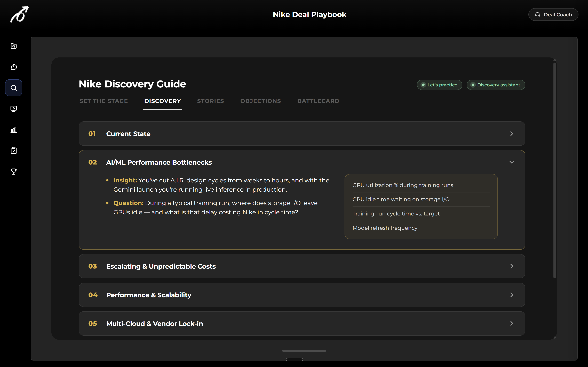Click the vertical scrollbar thumb
Viewport: 588px width, 367px height.
[x=555, y=171]
